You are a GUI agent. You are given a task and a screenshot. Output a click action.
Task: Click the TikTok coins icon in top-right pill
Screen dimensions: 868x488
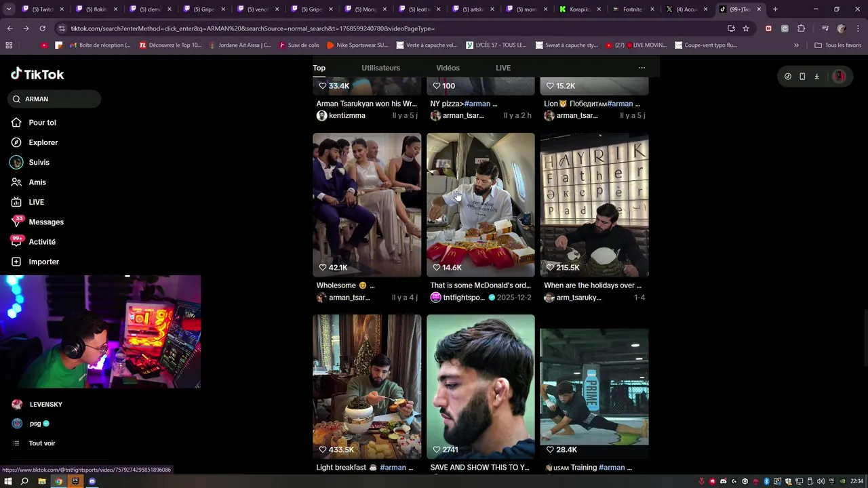tap(787, 77)
